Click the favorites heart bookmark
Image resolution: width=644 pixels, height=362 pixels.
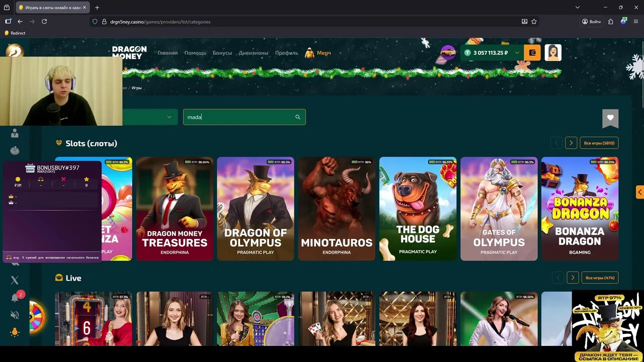click(610, 118)
